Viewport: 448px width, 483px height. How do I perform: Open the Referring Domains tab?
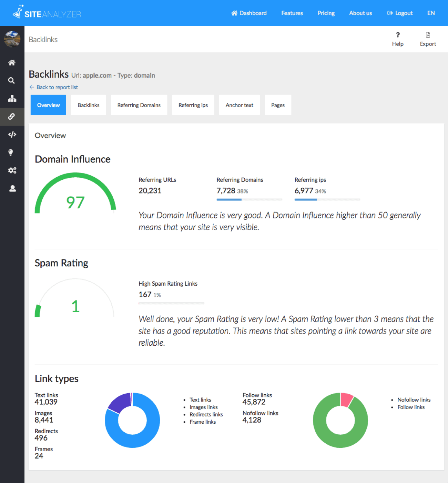[x=139, y=105]
